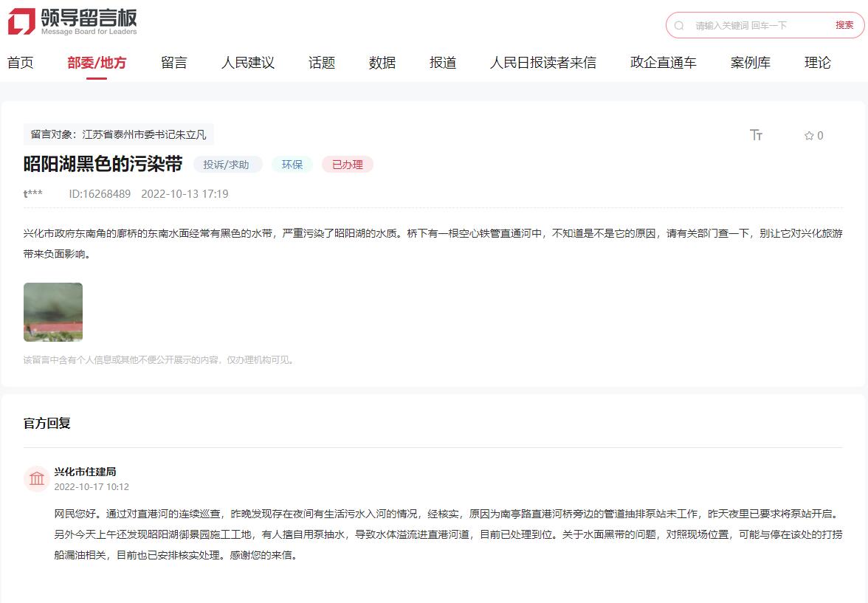Viewport: 868px width, 603px height.
Task: Type in the keyword search field
Action: click(x=759, y=25)
